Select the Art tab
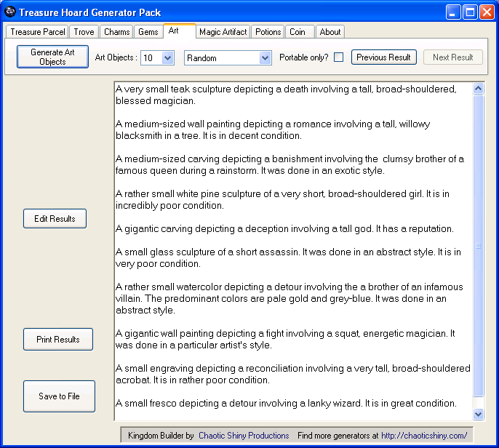Image resolution: width=499 pixels, height=448 pixels. [x=179, y=31]
